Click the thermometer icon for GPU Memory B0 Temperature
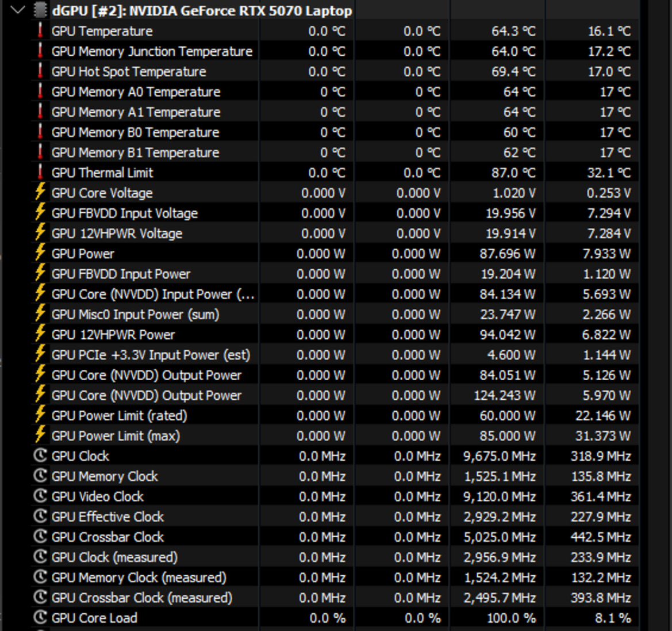 coord(40,132)
